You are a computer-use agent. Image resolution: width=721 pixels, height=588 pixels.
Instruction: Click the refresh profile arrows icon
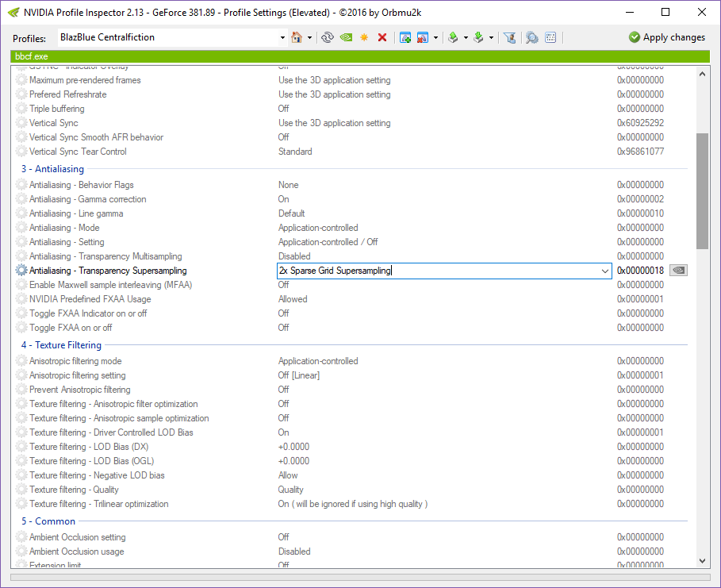tap(328, 37)
